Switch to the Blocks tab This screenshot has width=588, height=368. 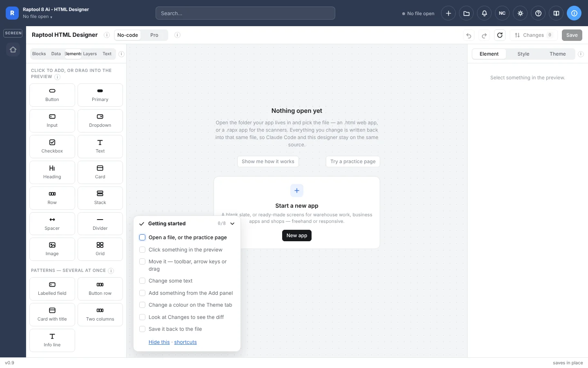pyautogui.click(x=39, y=54)
